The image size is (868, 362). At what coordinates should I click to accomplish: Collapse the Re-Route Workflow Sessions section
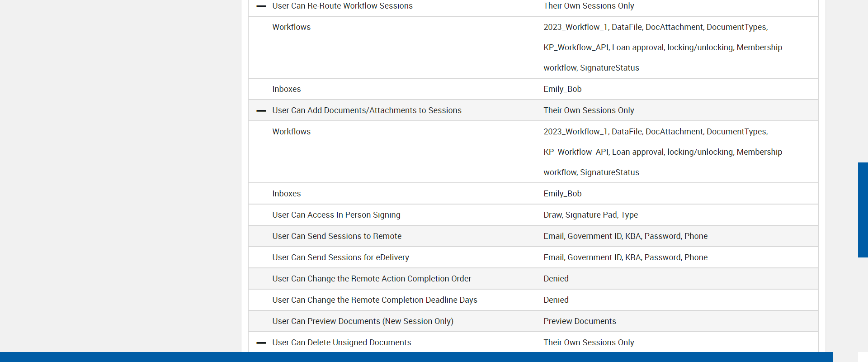(261, 6)
